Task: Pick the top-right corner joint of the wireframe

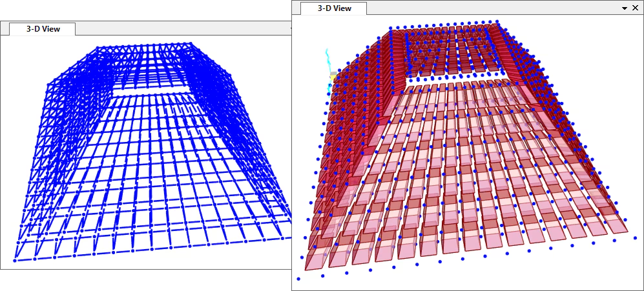Action: (190, 44)
